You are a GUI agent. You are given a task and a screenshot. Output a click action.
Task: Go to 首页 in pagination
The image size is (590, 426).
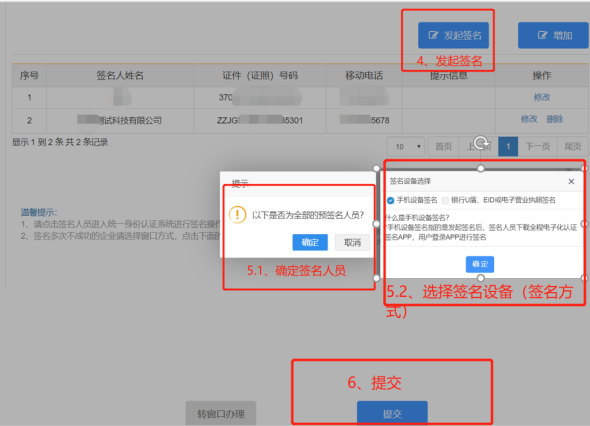tap(443, 146)
